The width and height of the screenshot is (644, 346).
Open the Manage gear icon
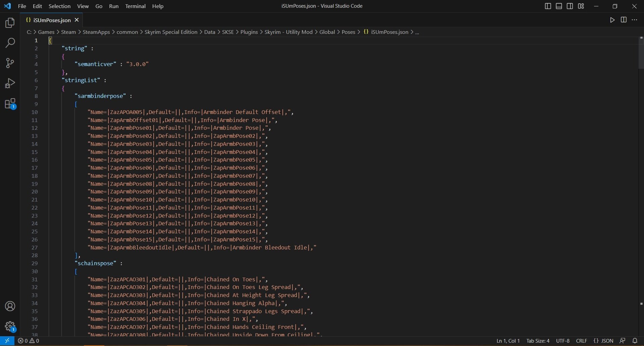pos(10,326)
